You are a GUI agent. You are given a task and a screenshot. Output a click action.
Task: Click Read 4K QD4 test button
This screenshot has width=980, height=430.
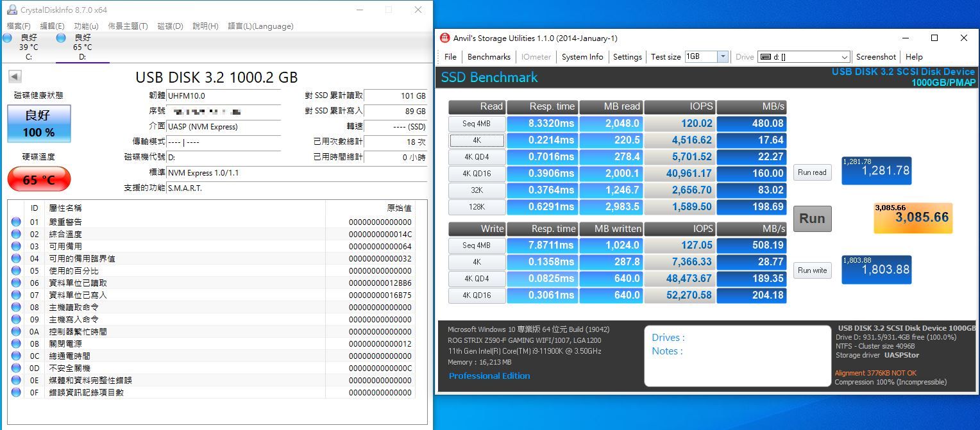point(477,157)
